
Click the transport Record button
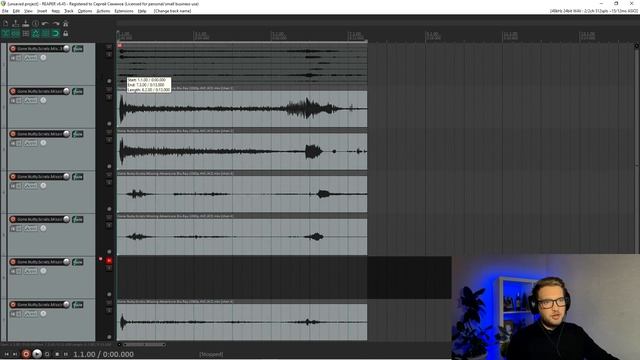(26, 354)
